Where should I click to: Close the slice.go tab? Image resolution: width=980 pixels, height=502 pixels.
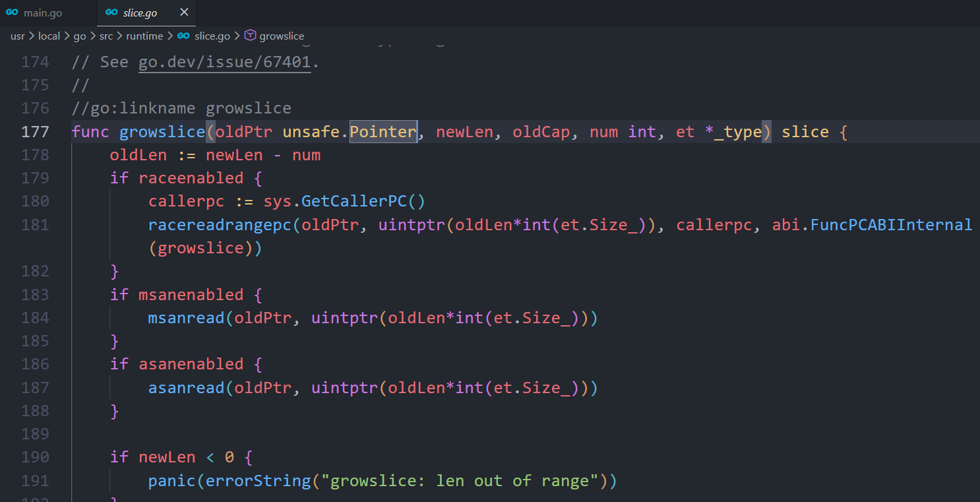coord(184,13)
